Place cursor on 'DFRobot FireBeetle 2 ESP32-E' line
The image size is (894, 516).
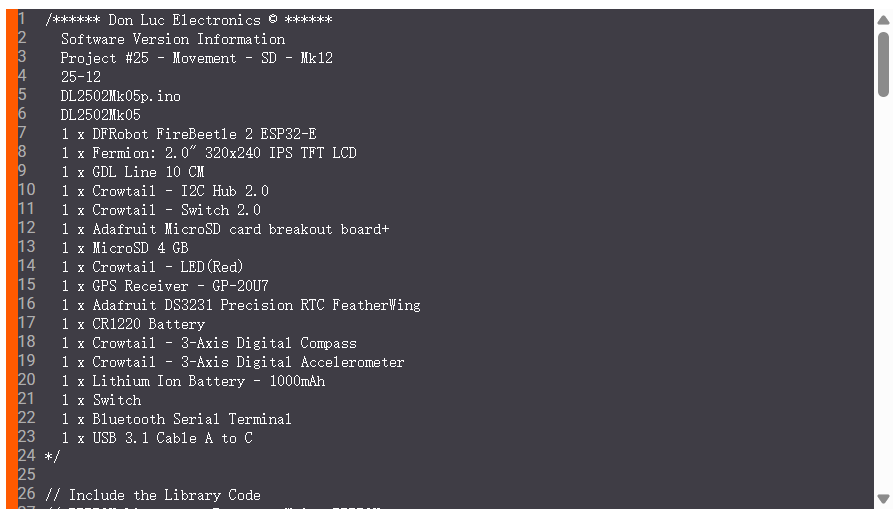tap(188, 134)
